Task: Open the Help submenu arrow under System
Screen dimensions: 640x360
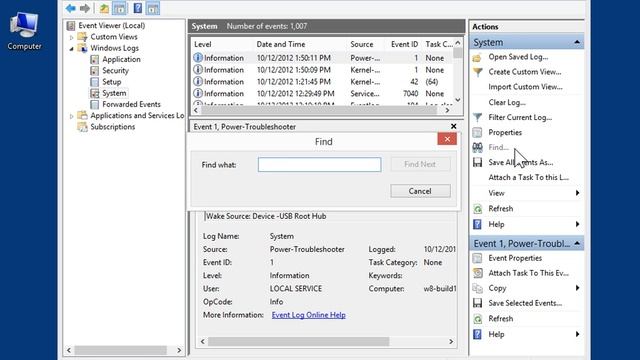Action: pyautogui.click(x=577, y=224)
